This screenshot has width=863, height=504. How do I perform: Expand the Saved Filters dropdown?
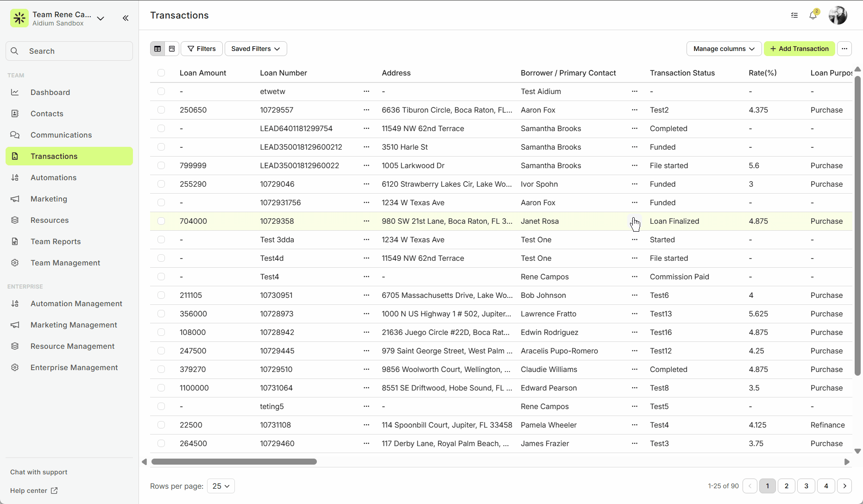pyautogui.click(x=256, y=49)
